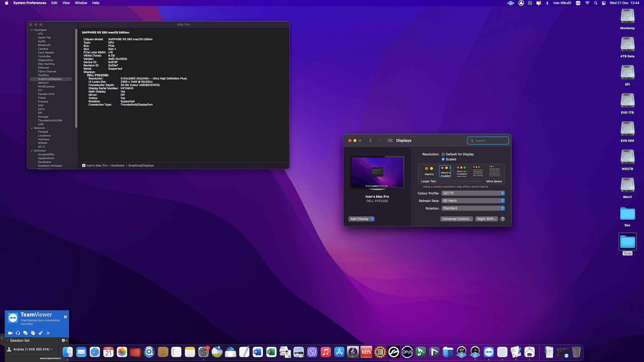Screen dimensions: 644x362
Task: Open the Colour Profile dropdown
Action: 473,193
